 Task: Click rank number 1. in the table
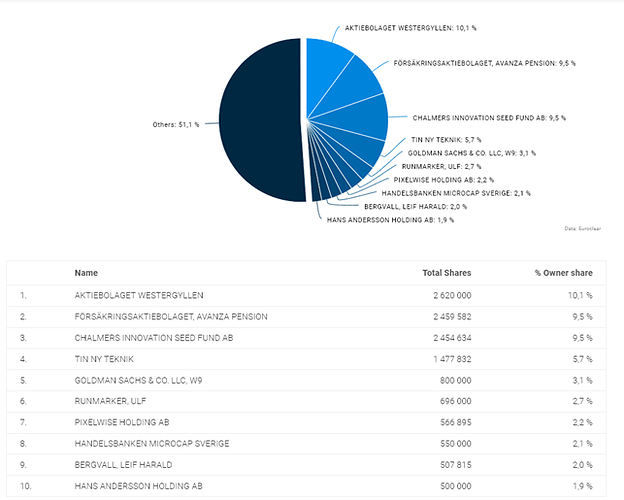coord(23,295)
